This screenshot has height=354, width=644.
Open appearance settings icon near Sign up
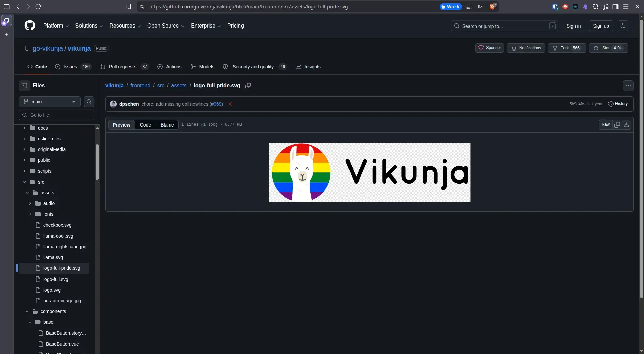(x=623, y=26)
